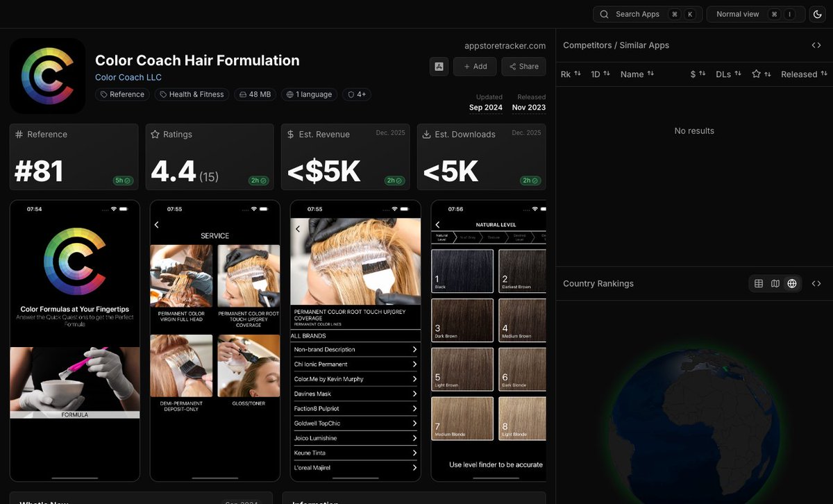
Task: Open the App Store icon button
Action: click(x=439, y=67)
